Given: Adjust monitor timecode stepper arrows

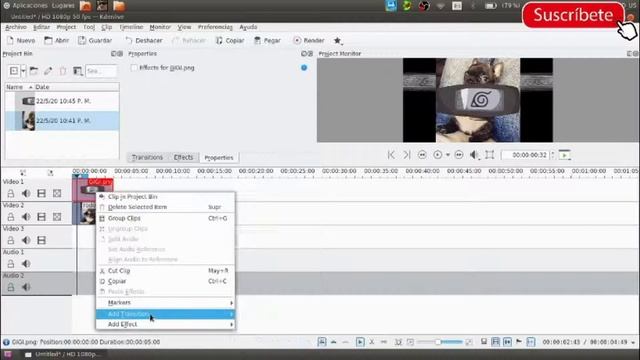Looking at the screenshot, I should [x=553, y=155].
